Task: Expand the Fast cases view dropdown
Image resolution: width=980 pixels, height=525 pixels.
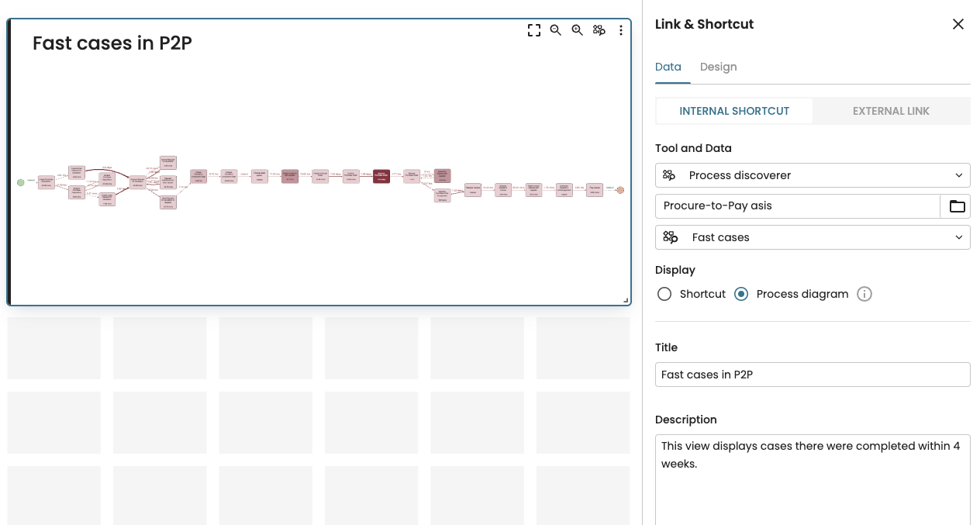Action: tap(813, 237)
